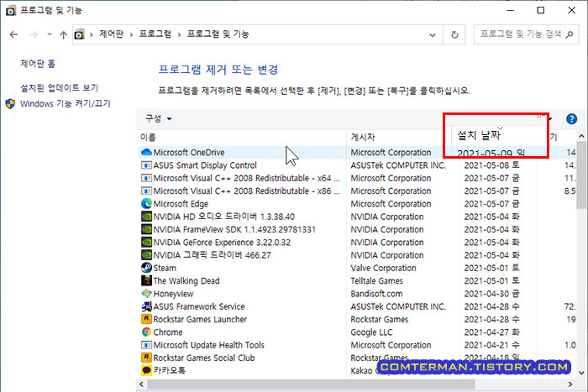
Task: Click the 2021-04-21 수 date cell
Action: click(x=491, y=345)
